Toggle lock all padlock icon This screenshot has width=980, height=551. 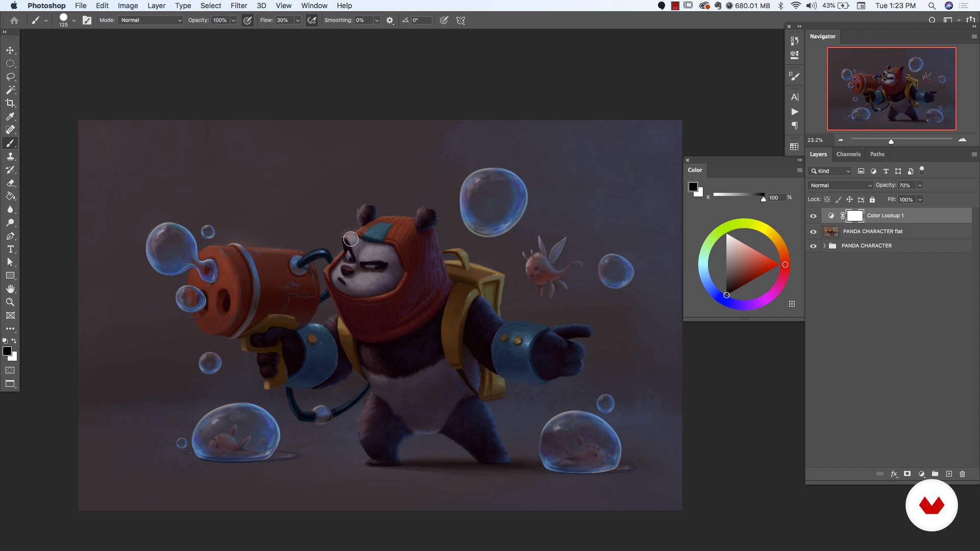(x=872, y=199)
